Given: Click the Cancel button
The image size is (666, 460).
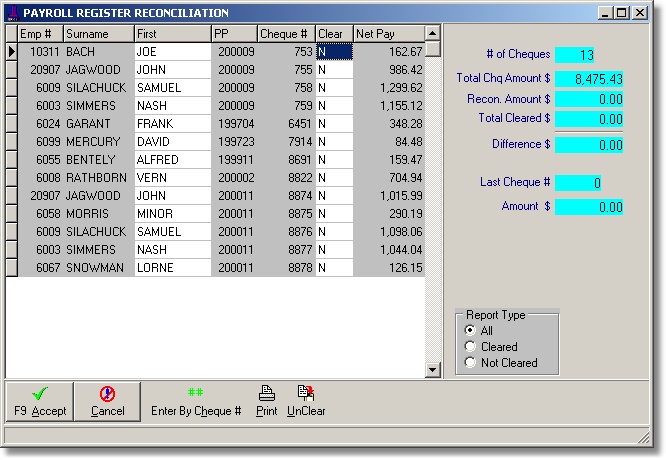Looking at the screenshot, I should point(107,401).
